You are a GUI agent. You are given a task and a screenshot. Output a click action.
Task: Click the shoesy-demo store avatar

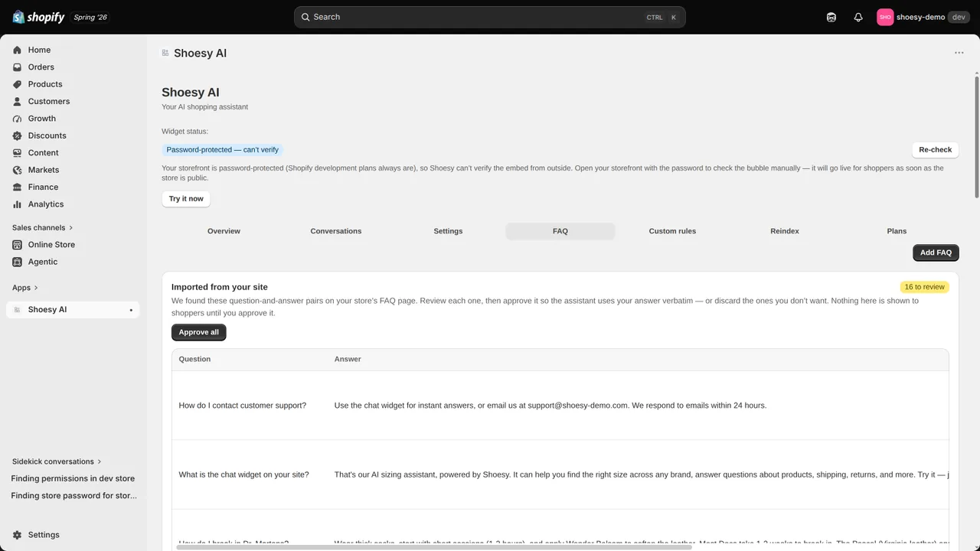(x=885, y=17)
